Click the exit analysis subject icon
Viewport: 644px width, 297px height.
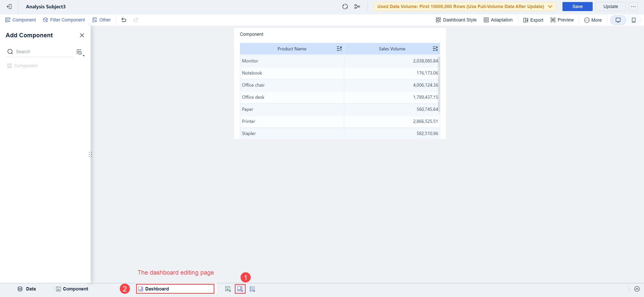click(x=9, y=7)
